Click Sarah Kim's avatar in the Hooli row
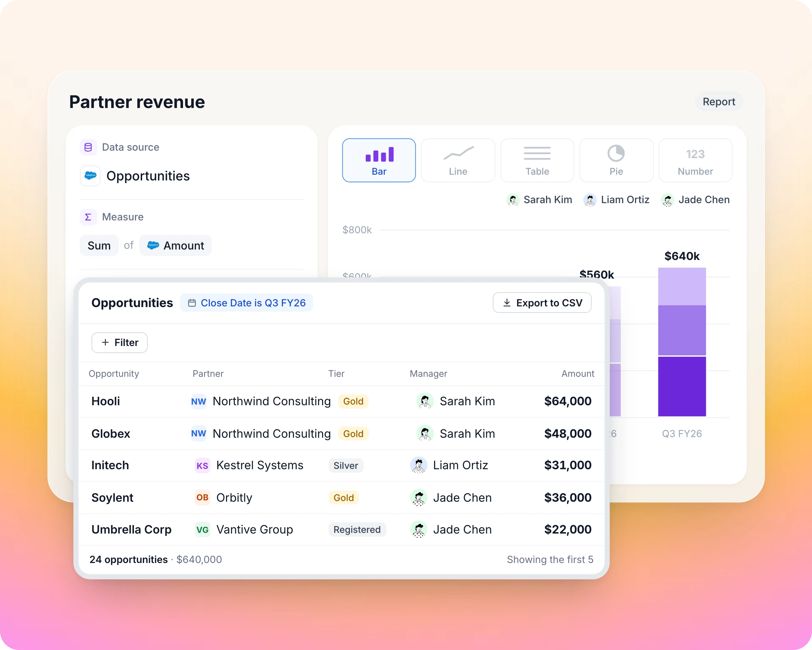The height and width of the screenshot is (650, 812). (425, 401)
